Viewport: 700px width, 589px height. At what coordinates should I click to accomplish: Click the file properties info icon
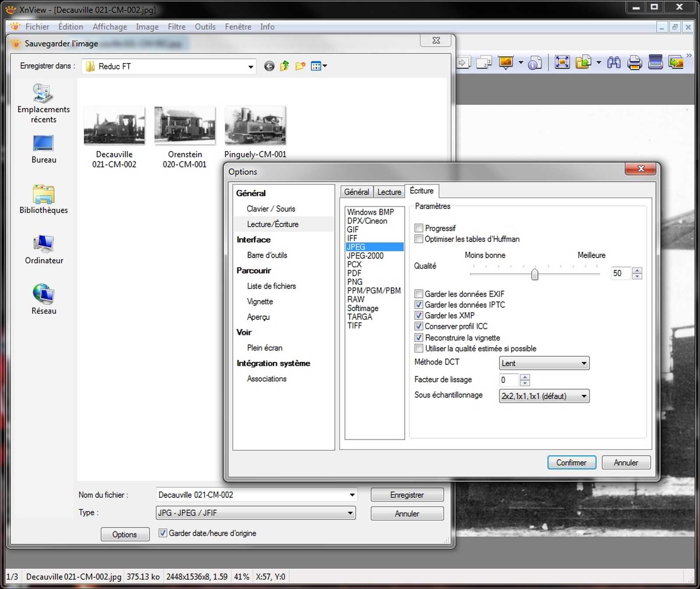(x=535, y=63)
